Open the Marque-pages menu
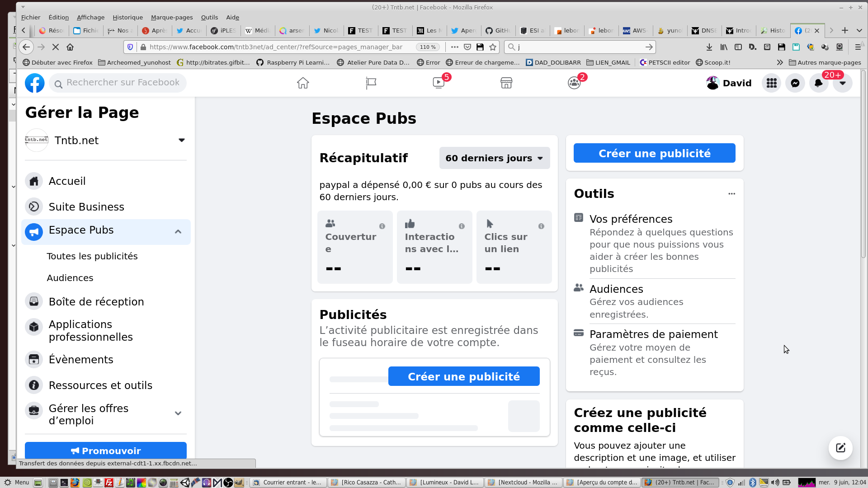Viewport: 868px width, 488px height. point(172,17)
